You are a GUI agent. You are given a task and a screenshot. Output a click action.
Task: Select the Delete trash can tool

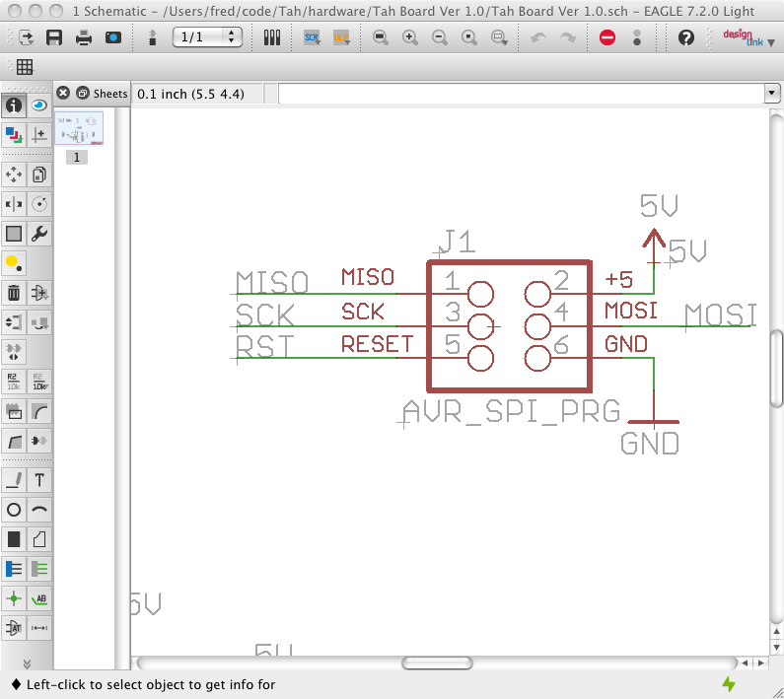tap(14, 293)
